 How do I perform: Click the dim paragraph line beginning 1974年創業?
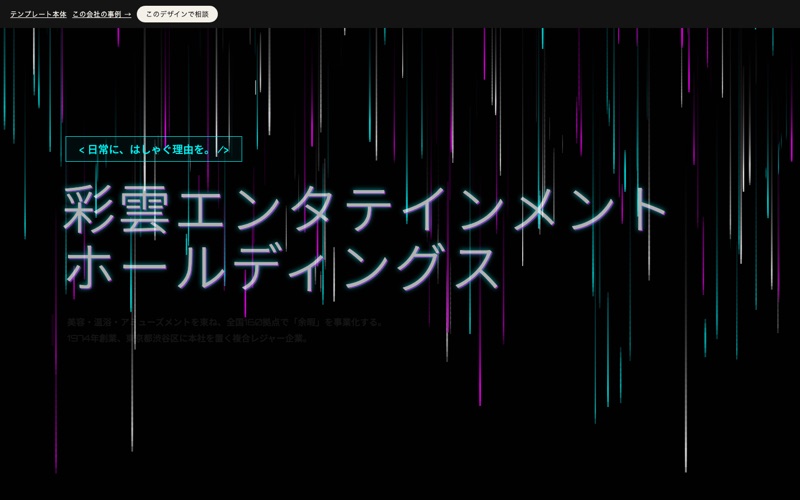[188, 338]
